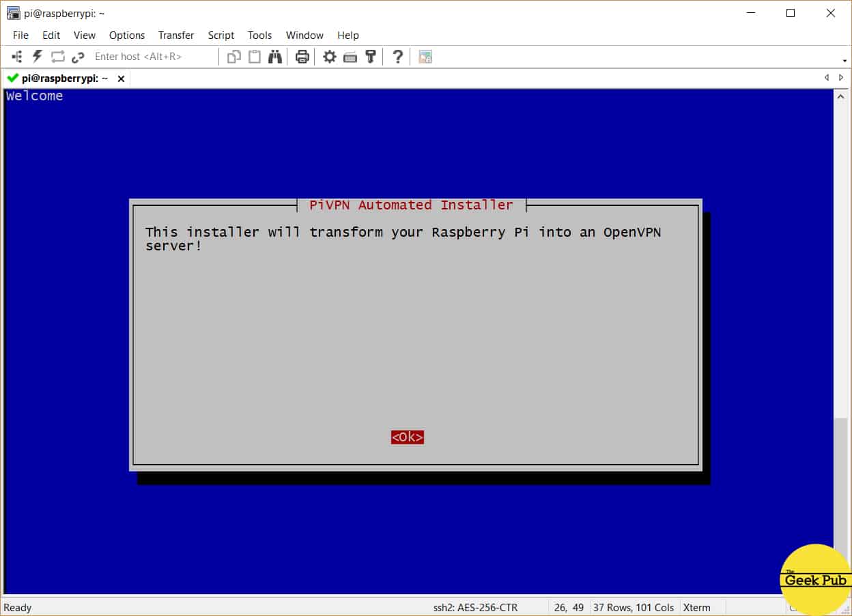Screen dimensions: 852x616
Task: Select the pi@raspberrypi session tab
Action: (x=61, y=78)
